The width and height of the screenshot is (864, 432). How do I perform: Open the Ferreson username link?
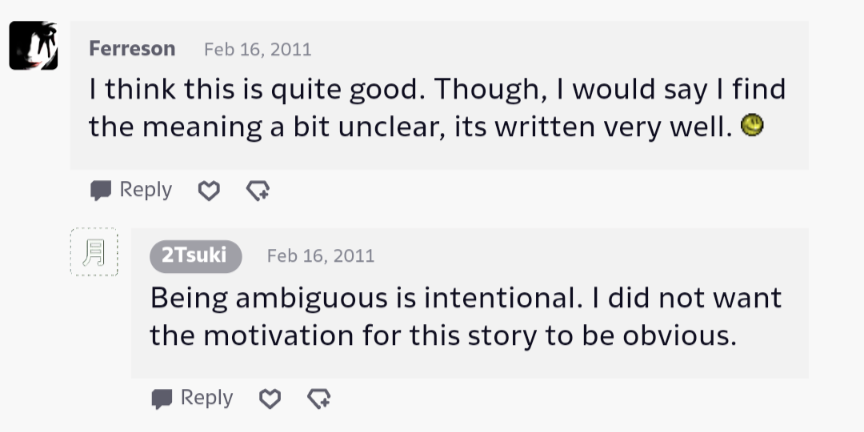click(x=132, y=48)
